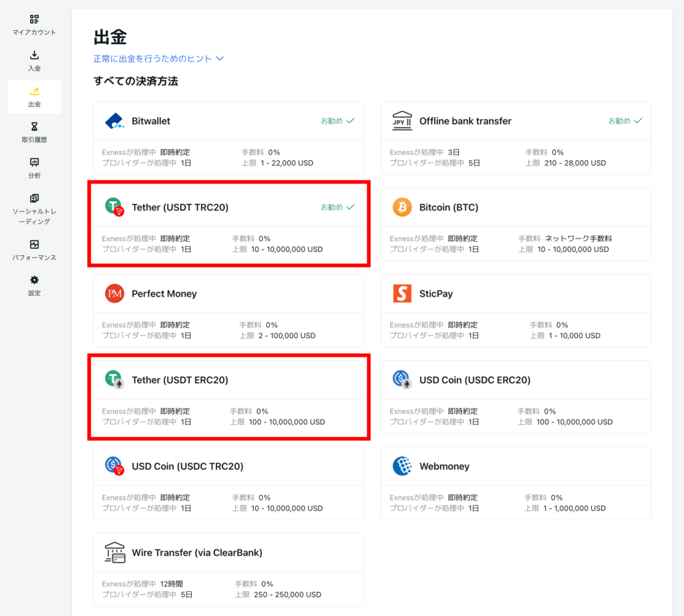Click お勧め badge on Bitwallet card

click(337, 121)
